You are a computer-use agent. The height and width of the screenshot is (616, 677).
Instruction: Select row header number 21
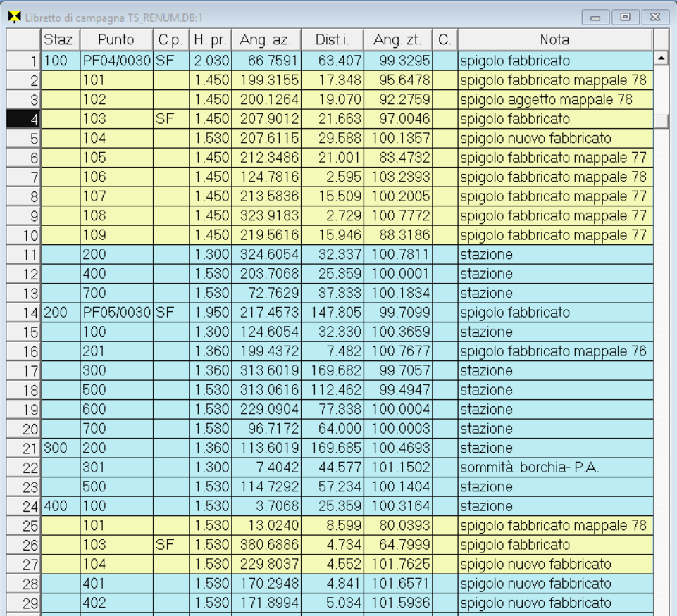coord(24,448)
